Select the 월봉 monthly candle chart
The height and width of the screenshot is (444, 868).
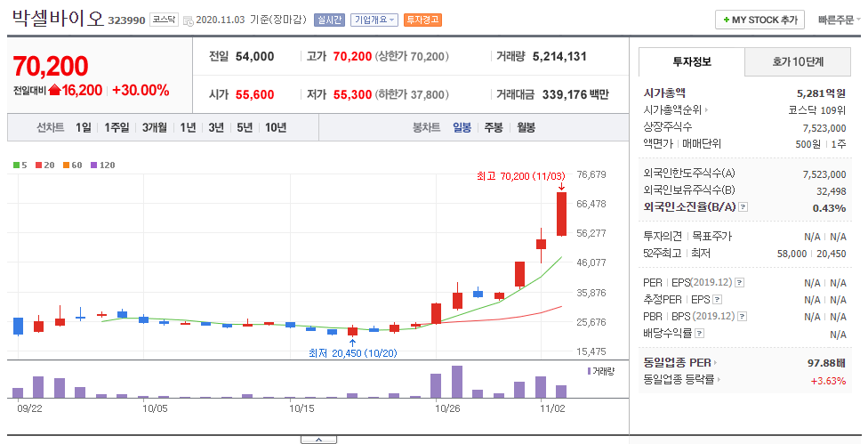pyautogui.click(x=526, y=128)
